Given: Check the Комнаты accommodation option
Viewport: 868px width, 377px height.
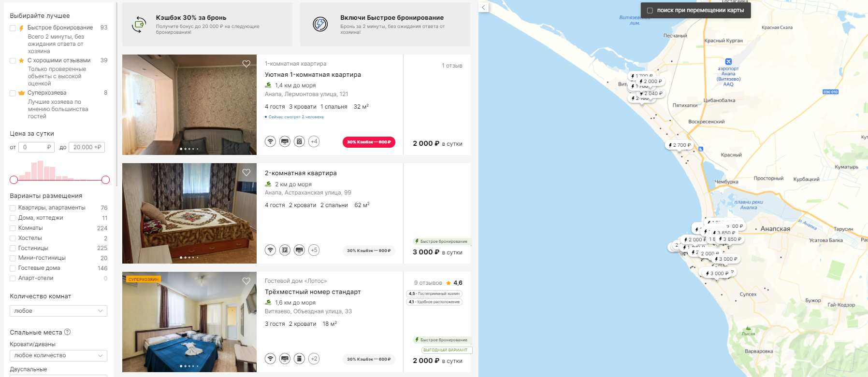Looking at the screenshot, I should [13, 228].
